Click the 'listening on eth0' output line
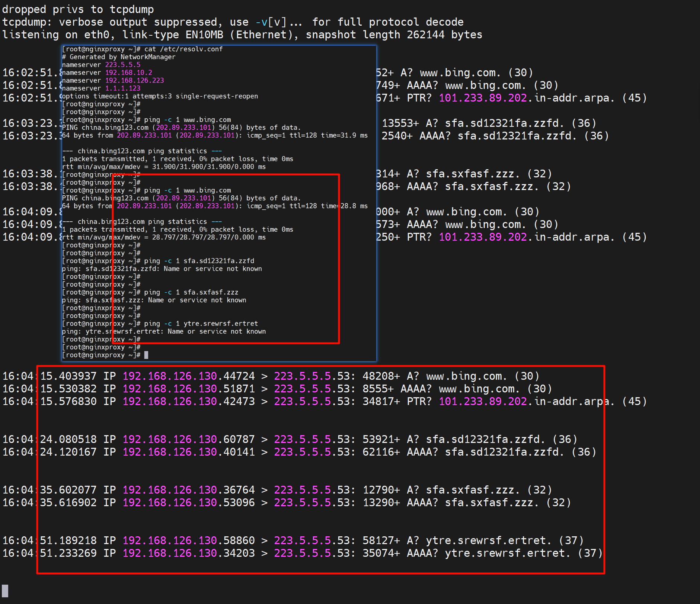Image resolution: width=700 pixels, height=604 pixels. pos(242,35)
